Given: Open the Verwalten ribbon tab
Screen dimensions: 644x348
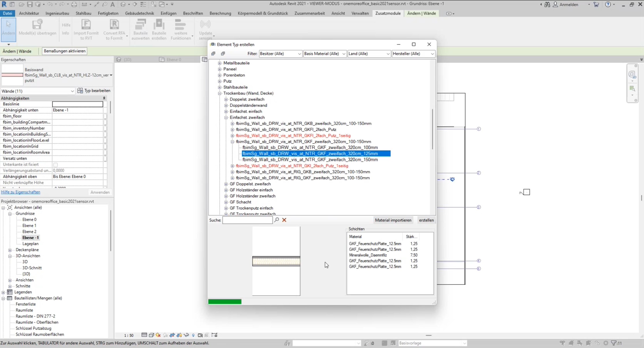Looking at the screenshot, I should (x=360, y=13).
